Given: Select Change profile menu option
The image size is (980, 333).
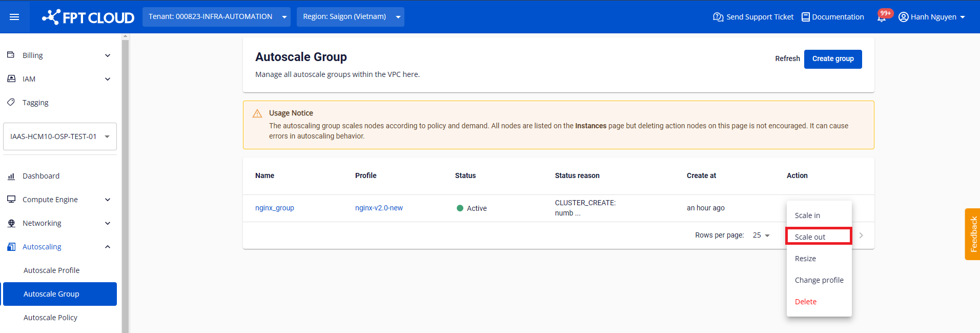Looking at the screenshot, I should coord(819,280).
